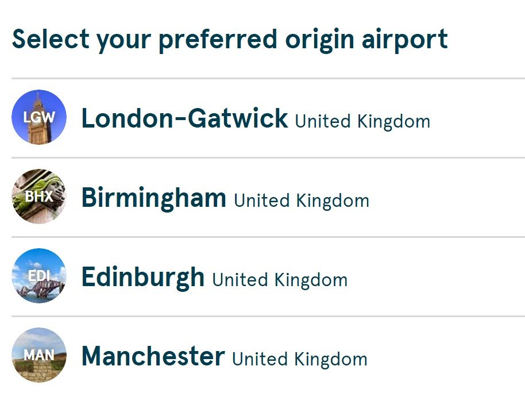This screenshot has height=420, width=525.
Task: Choose Edinburgh as origin airport
Action: (x=268, y=276)
